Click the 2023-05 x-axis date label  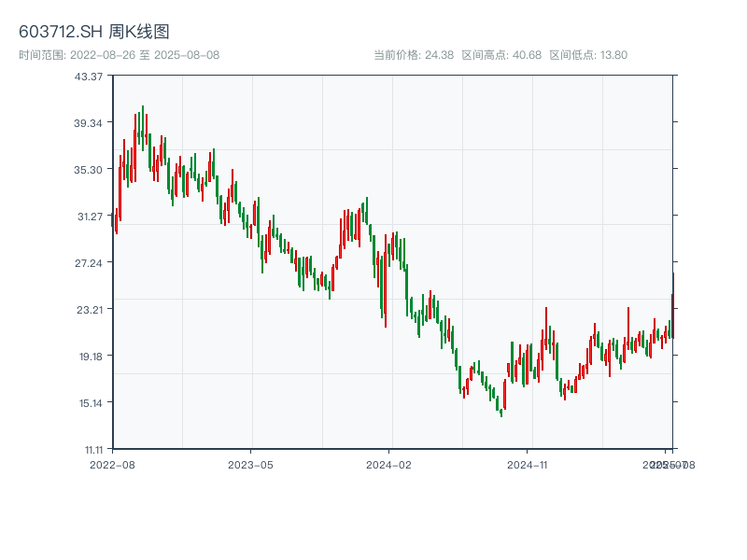[x=250, y=464]
